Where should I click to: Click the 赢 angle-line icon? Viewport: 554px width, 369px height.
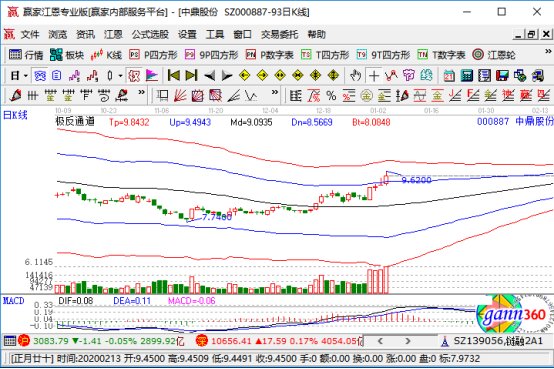click(x=526, y=95)
